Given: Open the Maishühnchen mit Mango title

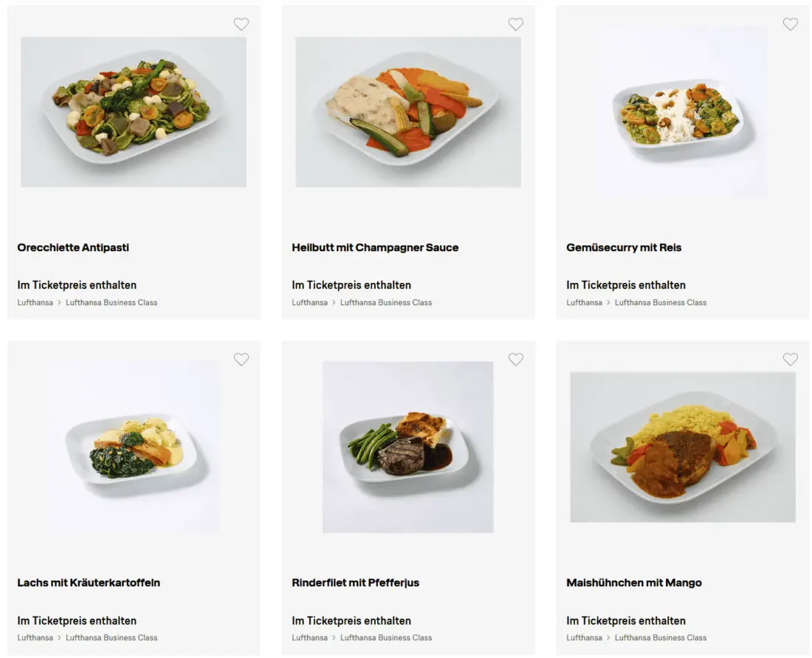Looking at the screenshot, I should tap(634, 583).
